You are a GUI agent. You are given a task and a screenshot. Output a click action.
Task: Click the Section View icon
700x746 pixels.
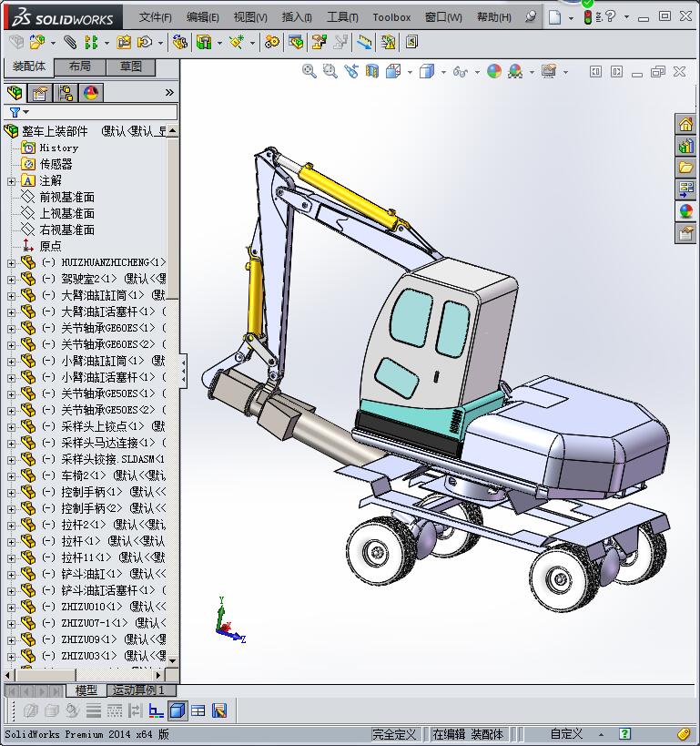[x=372, y=71]
